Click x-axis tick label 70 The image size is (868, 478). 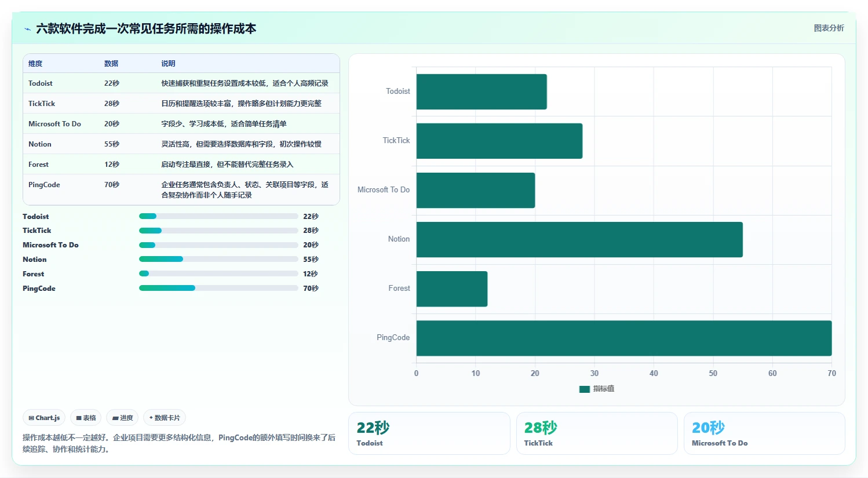click(x=831, y=373)
